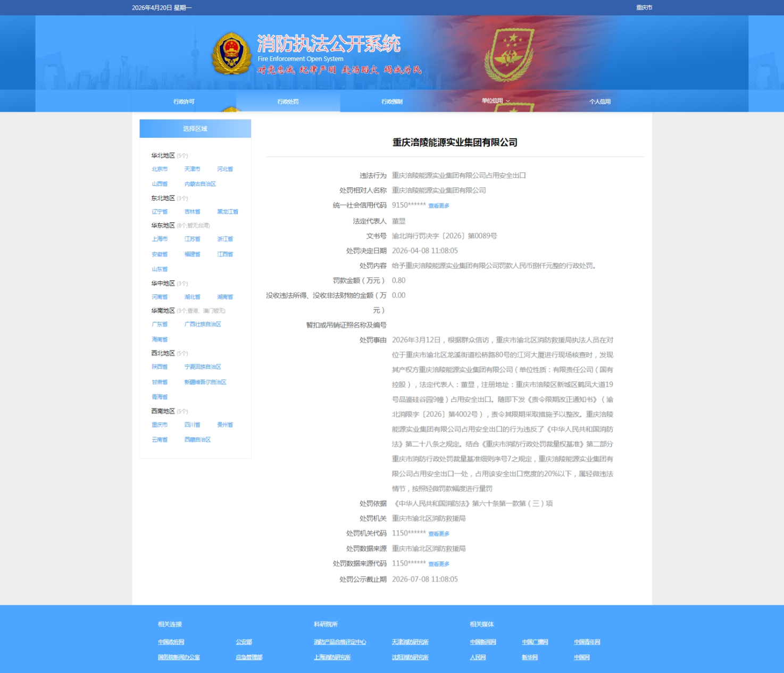Open the 行政许可 tab
The height and width of the screenshot is (673, 784).
[184, 102]
